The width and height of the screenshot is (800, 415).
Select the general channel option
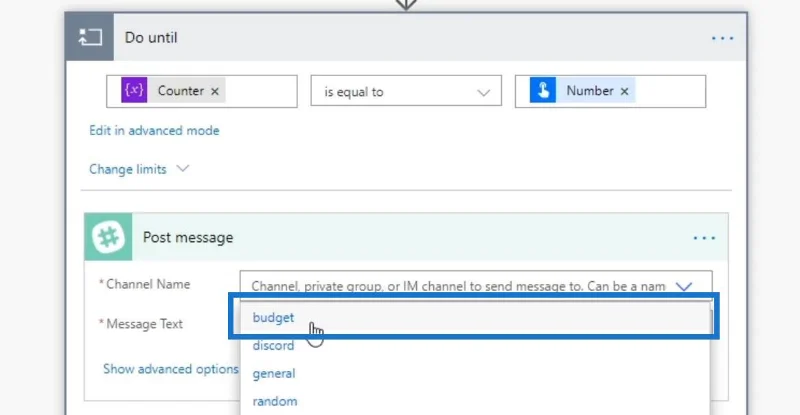tap(475, 373)
